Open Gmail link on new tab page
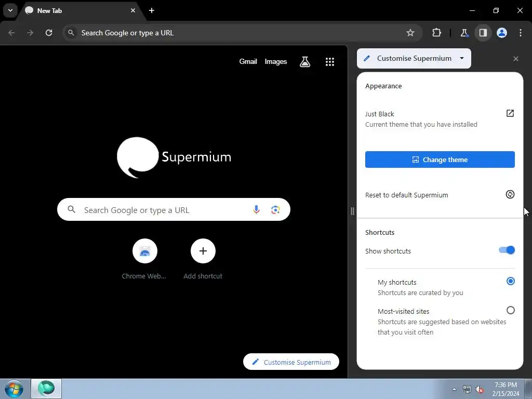The height and width of the screenshot is (399, 532). coord(248,61)
